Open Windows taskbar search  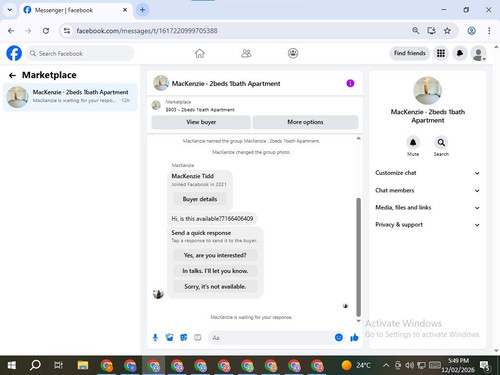click(x=35, y=365)
